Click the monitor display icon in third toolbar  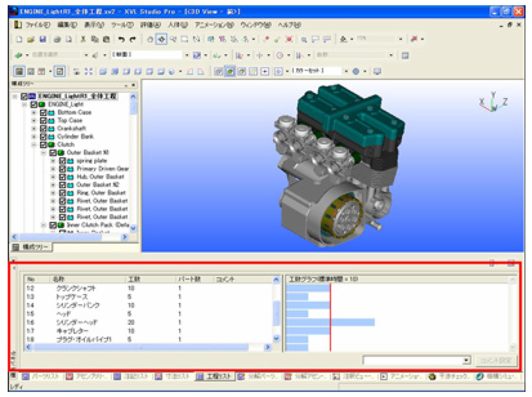coord(377,71)
